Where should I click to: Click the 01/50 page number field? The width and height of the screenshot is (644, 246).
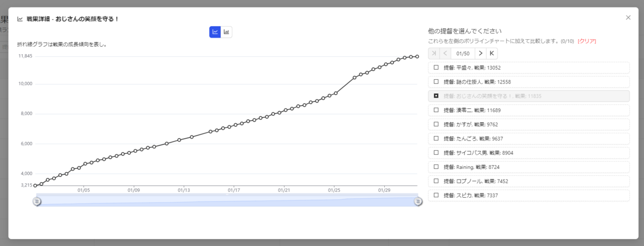tap(463, 53)
